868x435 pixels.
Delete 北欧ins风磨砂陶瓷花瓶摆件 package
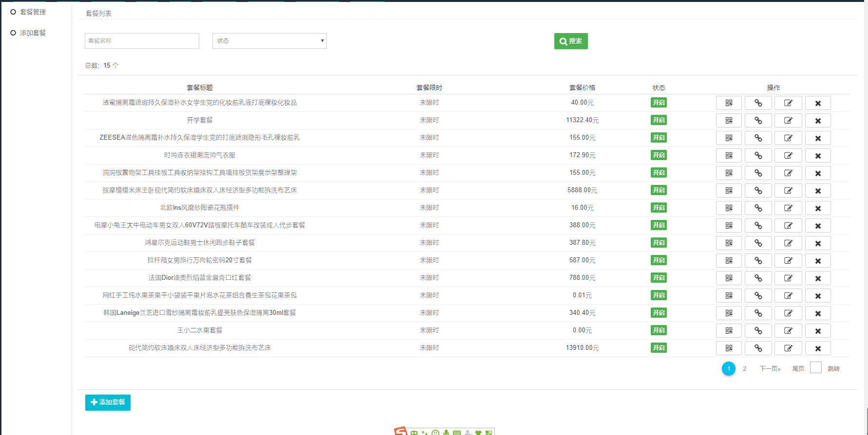[818, 208]
